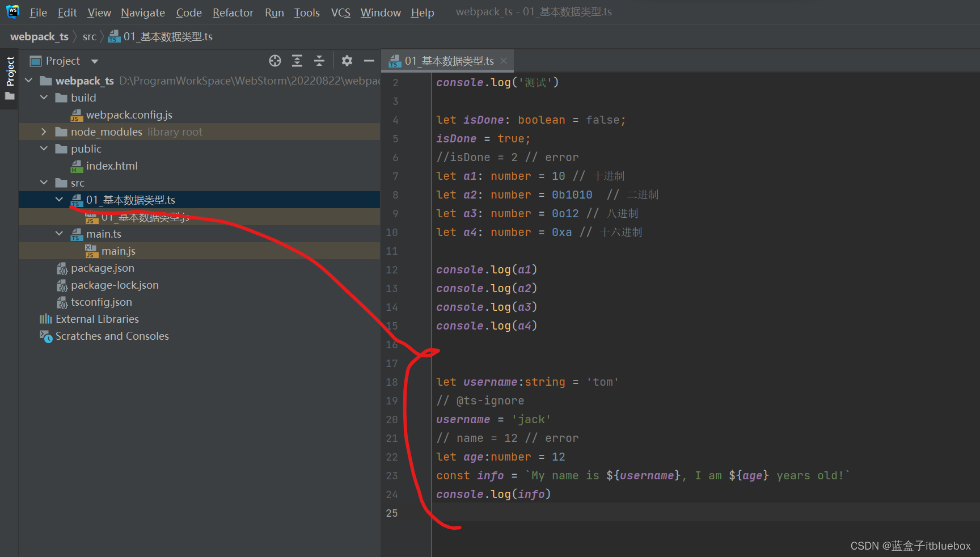980x557 pixels.
Task: Click src breadcrumb segment
Action: [x=90, y=36]
